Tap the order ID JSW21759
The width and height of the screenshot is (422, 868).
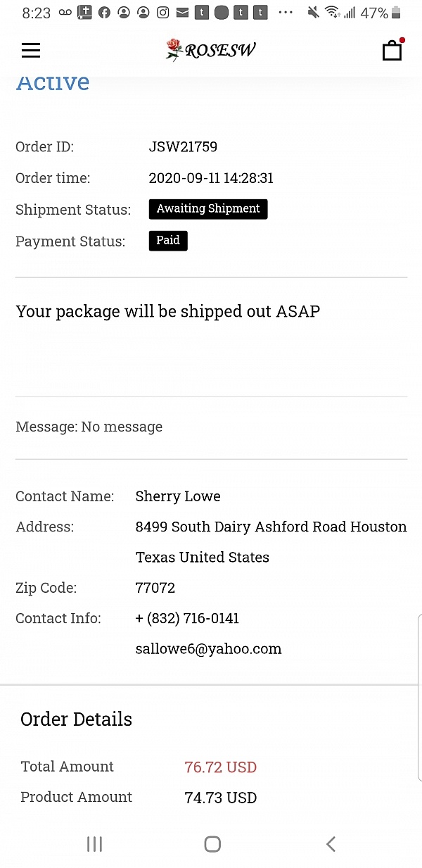click(x=183, y=147)
